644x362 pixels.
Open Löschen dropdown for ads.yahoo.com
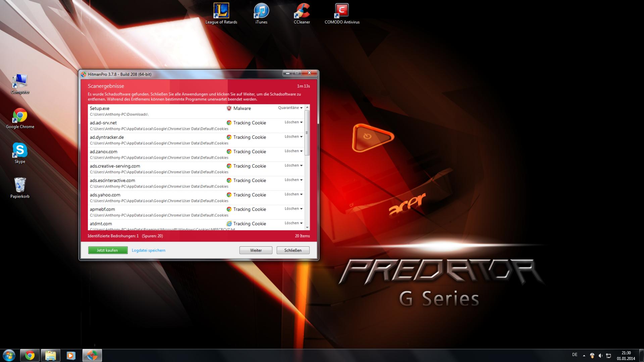click(x=294, y=194)
